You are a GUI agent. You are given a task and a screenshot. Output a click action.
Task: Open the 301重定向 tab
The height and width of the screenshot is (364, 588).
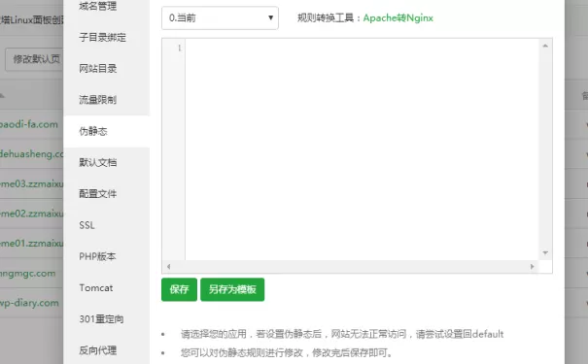[101, 319]
